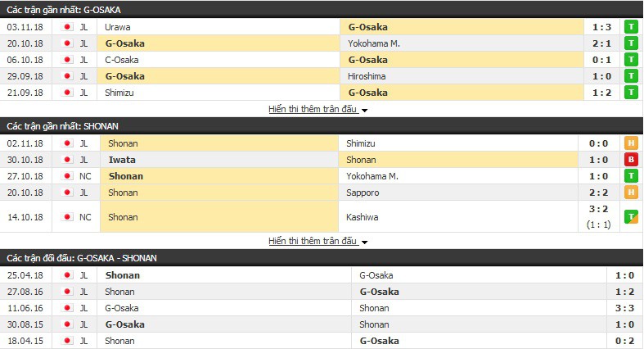Image resolution: width=644 pixels, height=349 pixels.
Task: Open Kashiwa team link
Action: pos(362,217)
